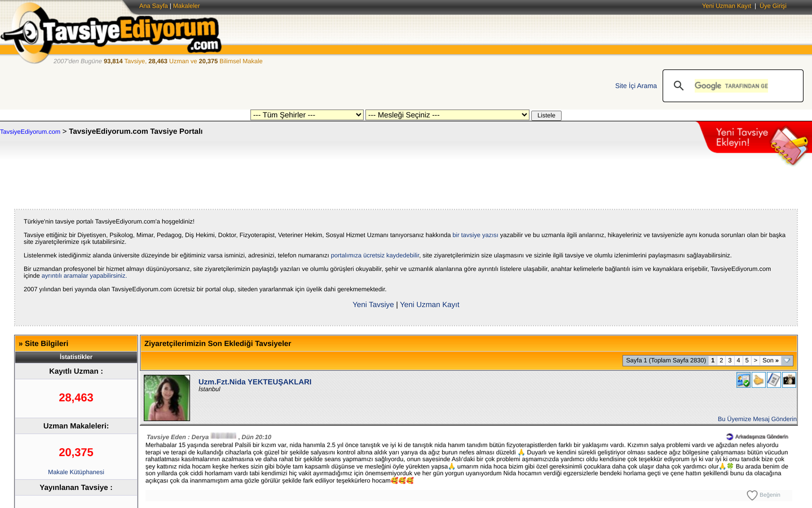Open the Yeni Uzman Kayıt top link
Image resolution: width=812 pixels, height=508 pixels.
tap(726, 6)
